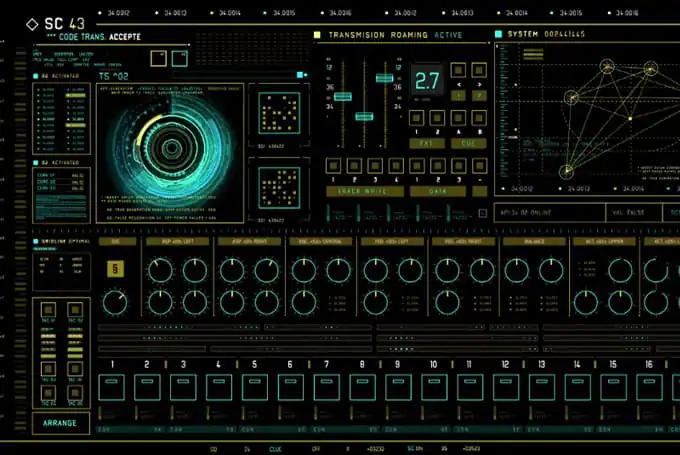
Task: Select the top-right node in the network graph
Action: pos(651,68)
